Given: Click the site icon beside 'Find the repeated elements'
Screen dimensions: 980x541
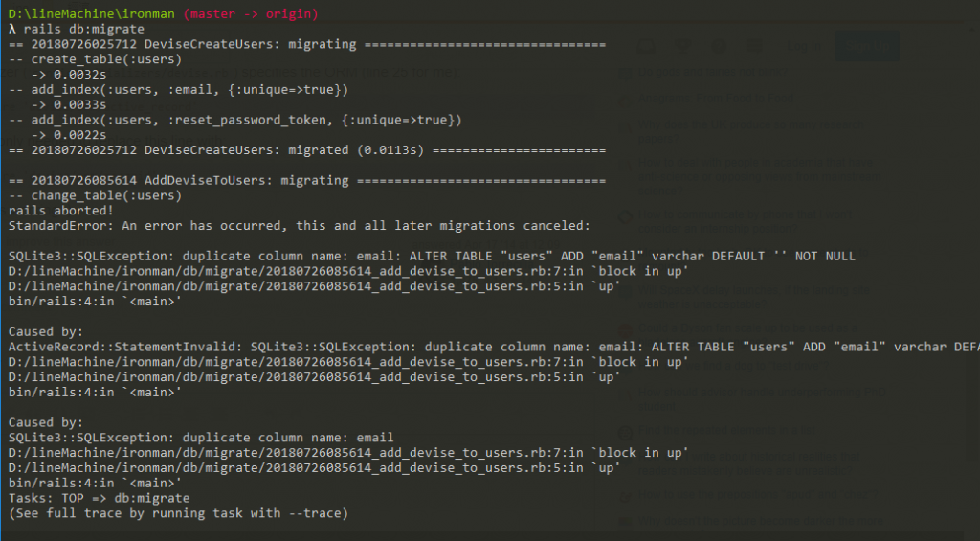Looking at the screenshot, I should [x=626, y=432].
